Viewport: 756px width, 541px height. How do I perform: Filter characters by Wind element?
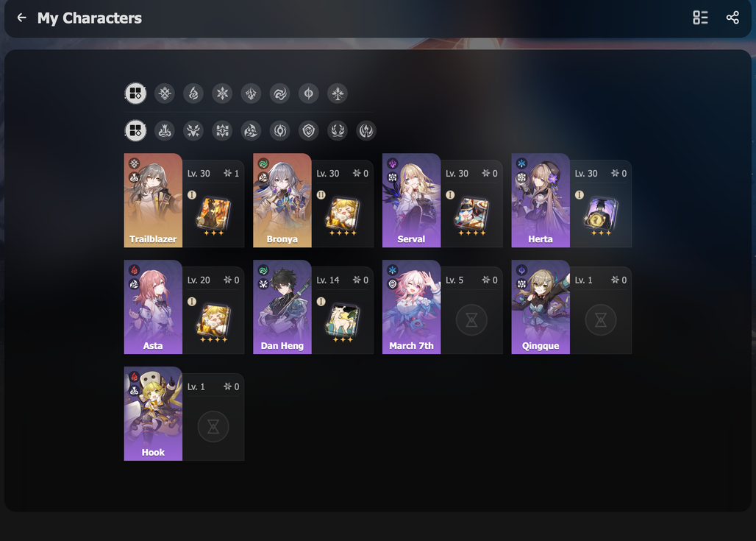(x=280, y=93)
